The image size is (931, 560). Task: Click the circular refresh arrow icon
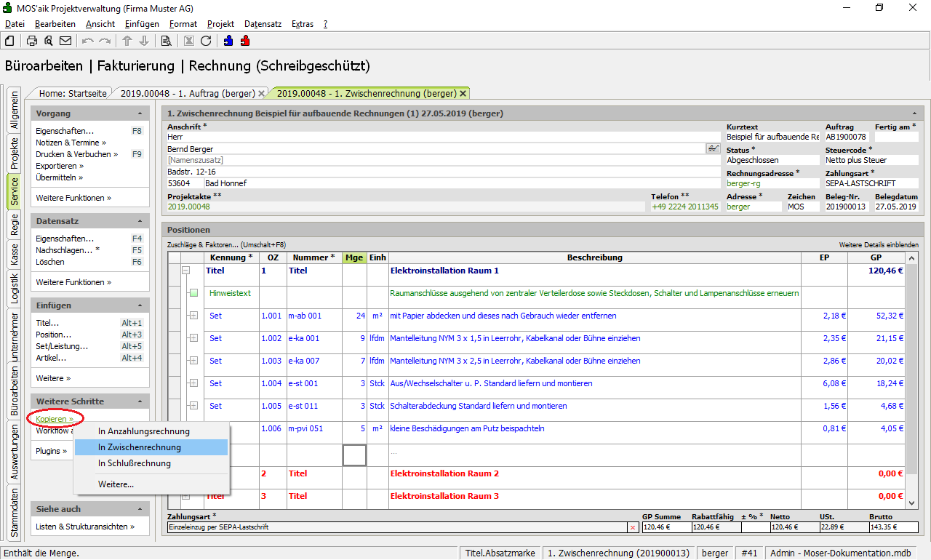coord(206,41)
